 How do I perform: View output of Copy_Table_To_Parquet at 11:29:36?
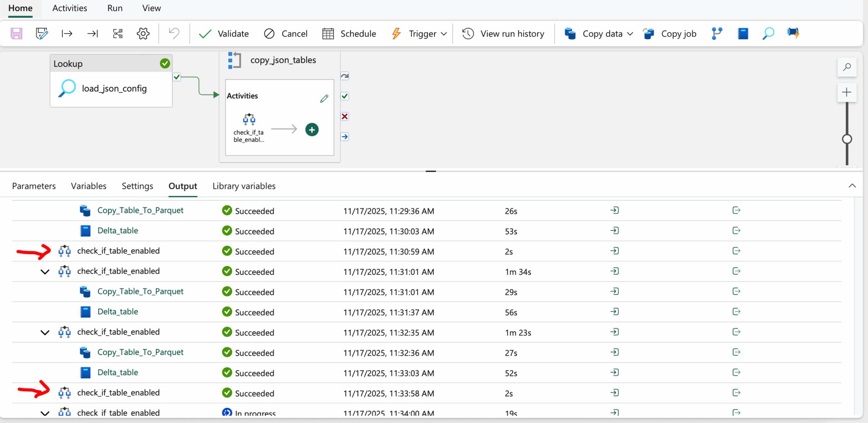click(736, 210)
